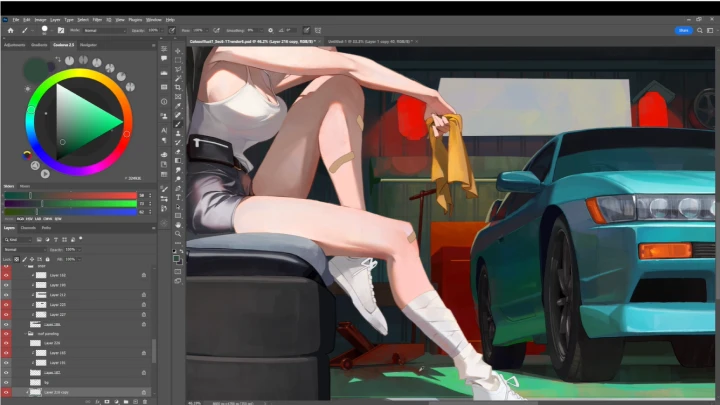Open smoothing options gear

point(270,30)
